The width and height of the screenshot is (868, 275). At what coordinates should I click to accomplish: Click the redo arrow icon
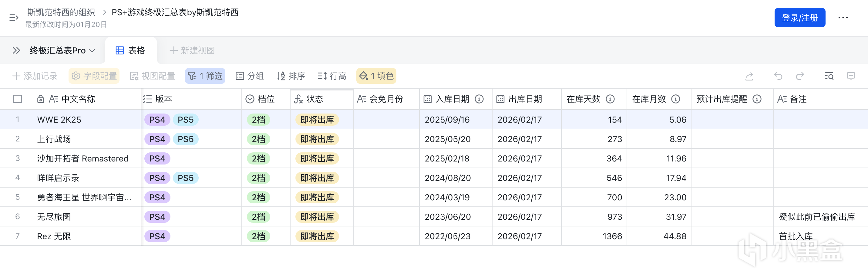point(800,76)
